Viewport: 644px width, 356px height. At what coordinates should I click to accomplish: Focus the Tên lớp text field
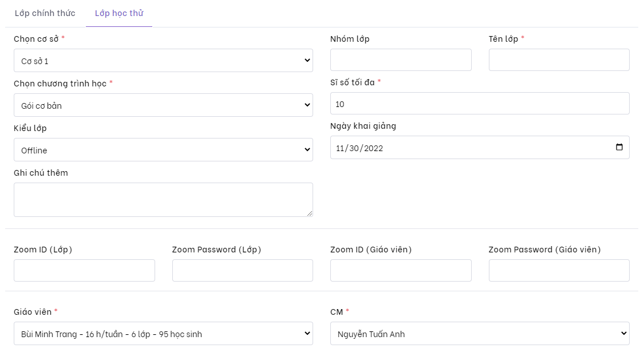(559, 60)
